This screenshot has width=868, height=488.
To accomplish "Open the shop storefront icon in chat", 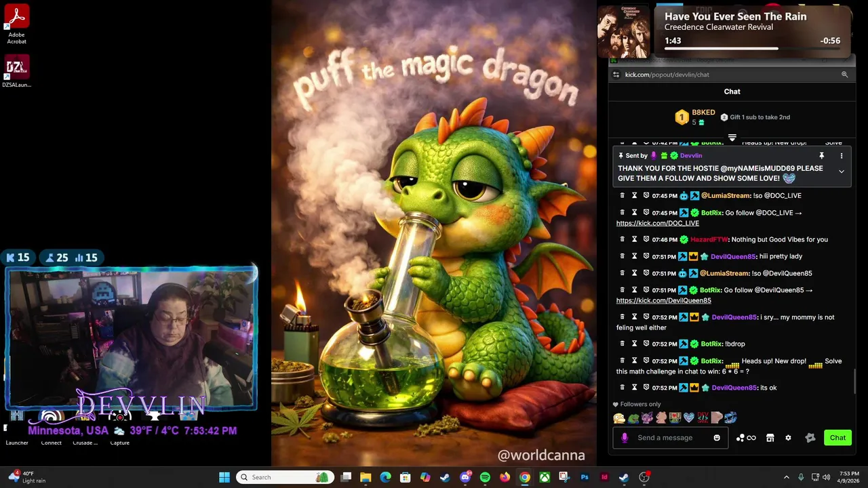I will pos(770,438).
